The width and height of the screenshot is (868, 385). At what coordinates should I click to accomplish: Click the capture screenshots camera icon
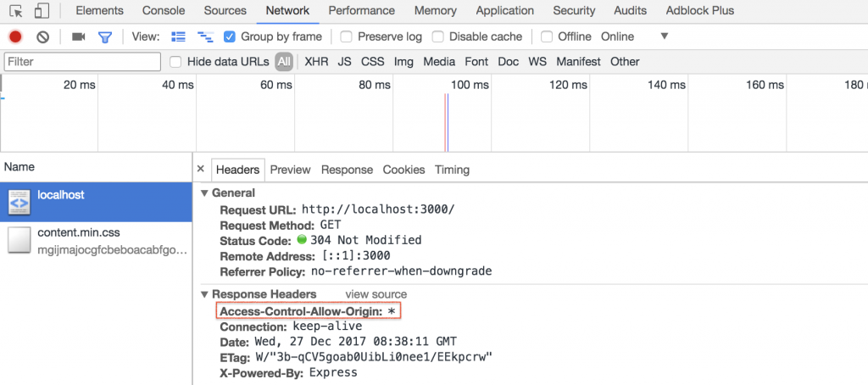[78, 36]
